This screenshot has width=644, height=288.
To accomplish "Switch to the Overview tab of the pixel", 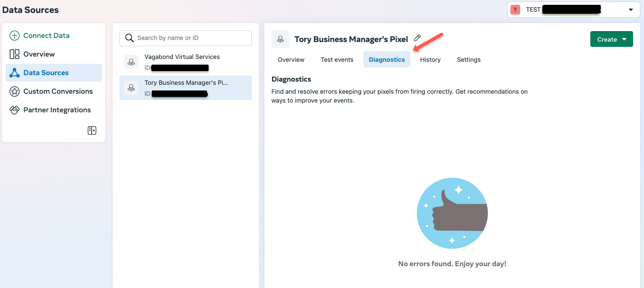I will pos(291,60).
